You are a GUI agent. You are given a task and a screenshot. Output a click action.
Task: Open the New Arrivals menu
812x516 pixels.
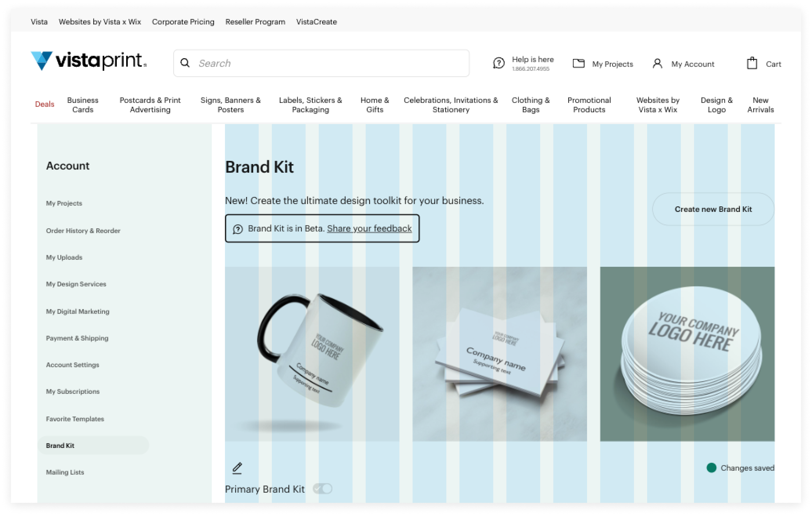[760, 105]
